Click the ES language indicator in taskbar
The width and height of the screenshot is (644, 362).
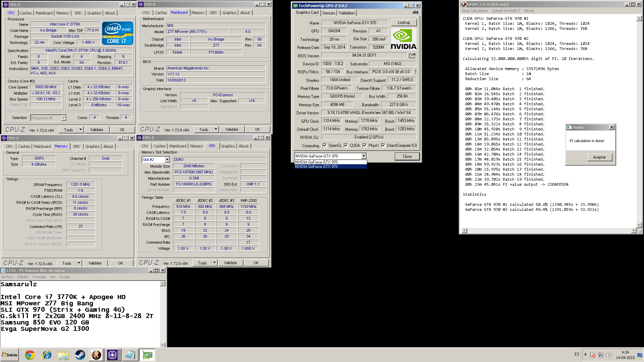tap(577, 354)
